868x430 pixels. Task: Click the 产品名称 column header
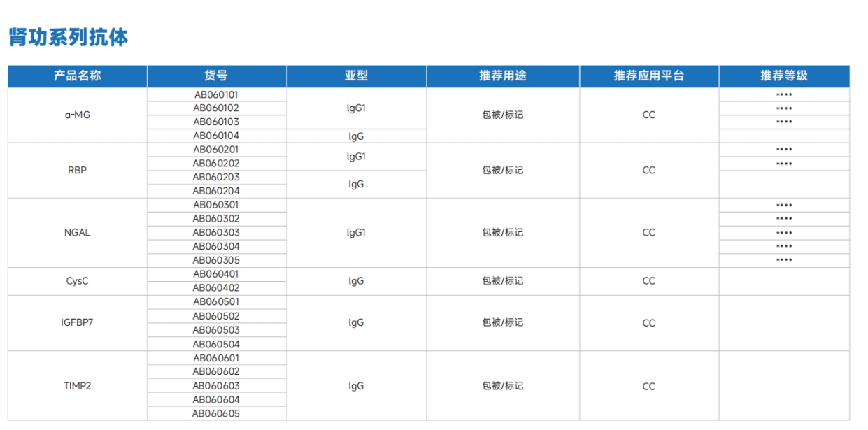tap(77, 76)
